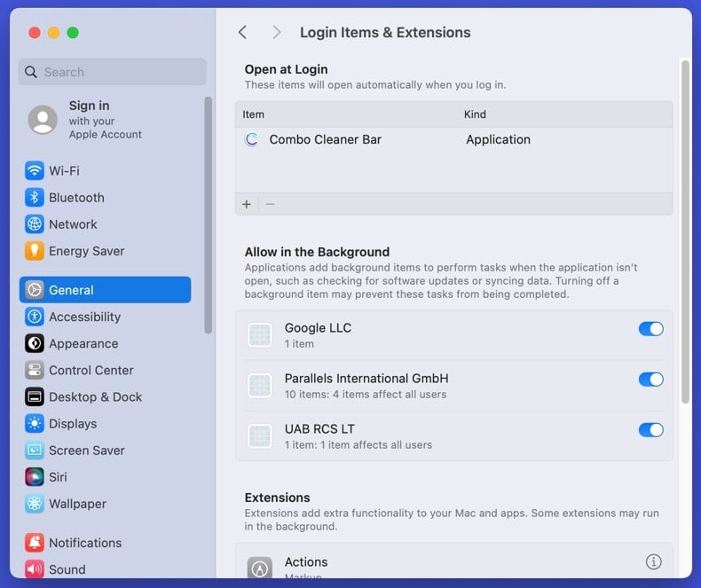Click the UAB RCS LT app icon

[260, 436]
